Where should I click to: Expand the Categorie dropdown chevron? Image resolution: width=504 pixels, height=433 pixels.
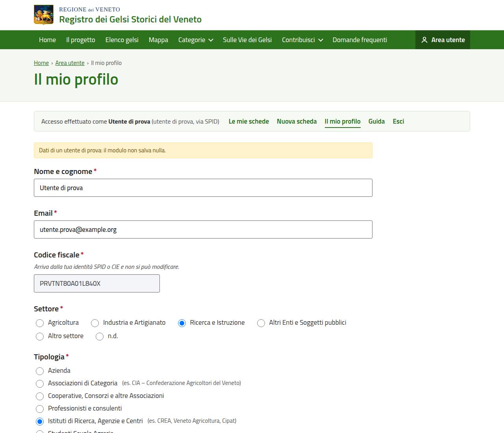pos(211,40)
